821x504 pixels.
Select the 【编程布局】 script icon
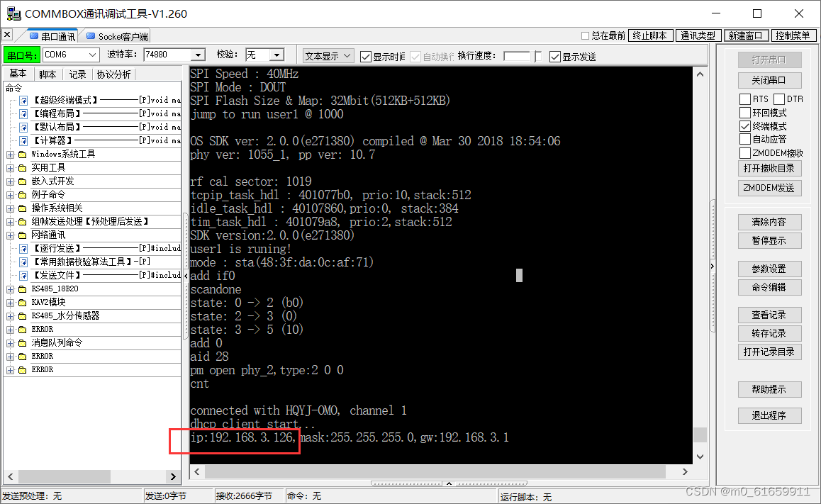click(24, 113)
